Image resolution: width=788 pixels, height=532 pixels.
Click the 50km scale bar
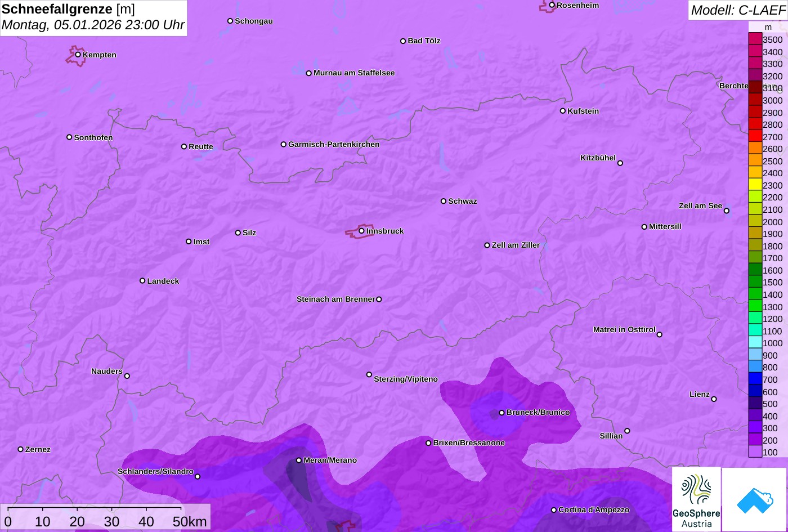coord(105,517)
